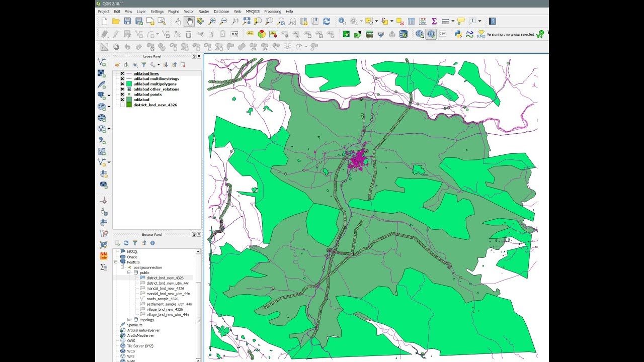
Task: Open the Field Calculator abacus icon
Action: click(423, 21)
